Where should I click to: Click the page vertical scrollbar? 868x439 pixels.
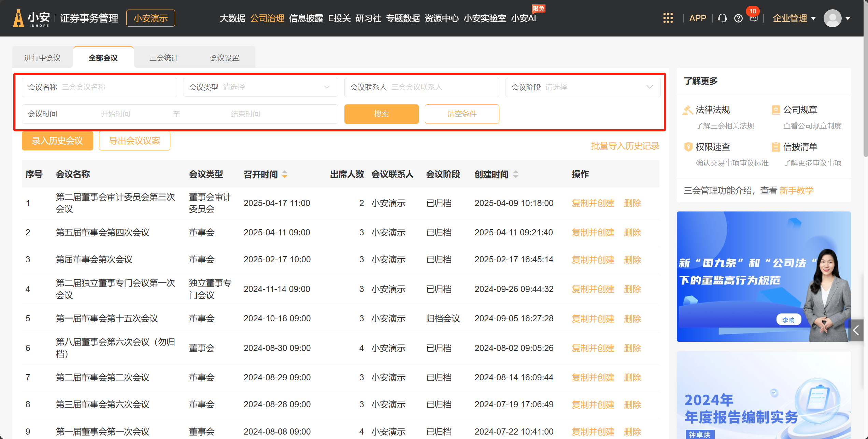pyautogui.click(x=866, y=78)
